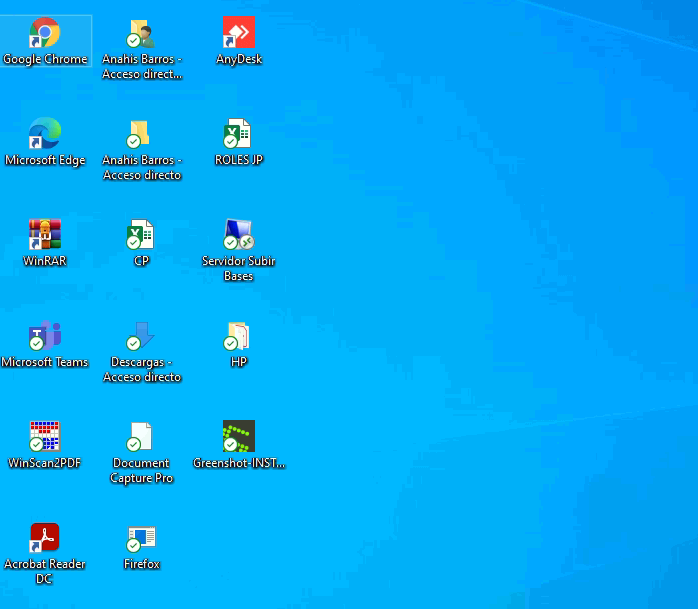Click the 'WinScan2PDF' label text
This screenshot has width=698, height=609.
[45, 463]
